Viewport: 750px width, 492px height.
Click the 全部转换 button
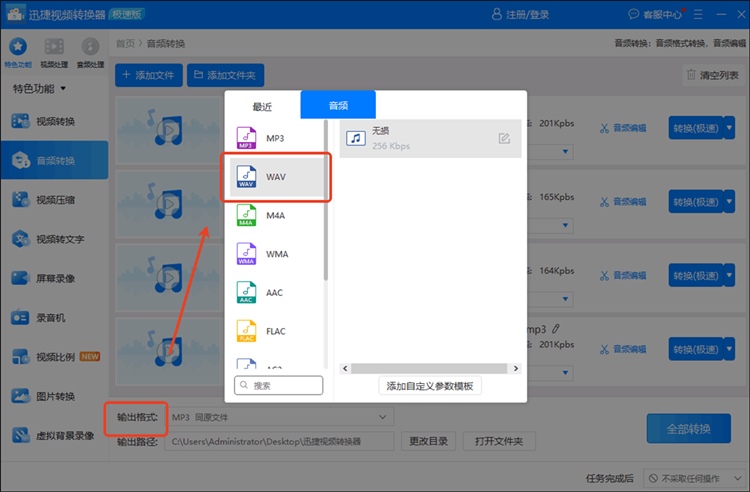688,428
